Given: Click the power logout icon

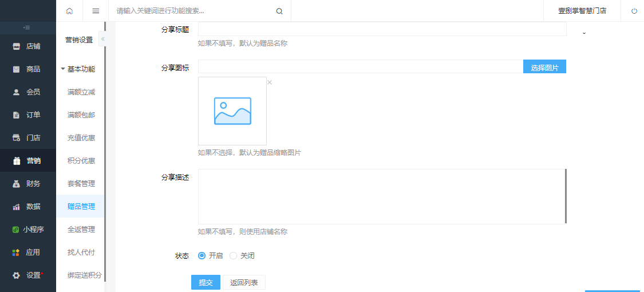Looking at the screenshot, I should click(634, 11).
